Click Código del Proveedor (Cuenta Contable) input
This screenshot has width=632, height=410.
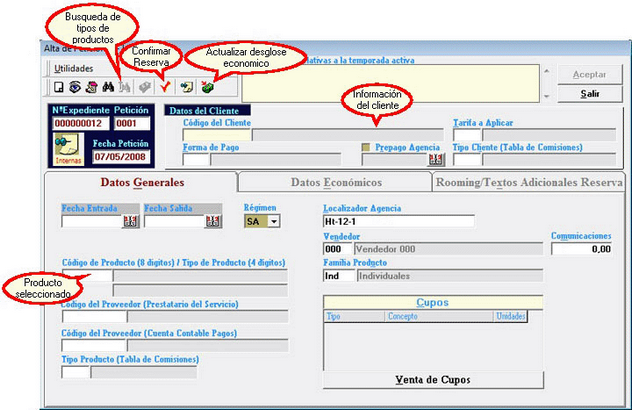pos(94,345)
